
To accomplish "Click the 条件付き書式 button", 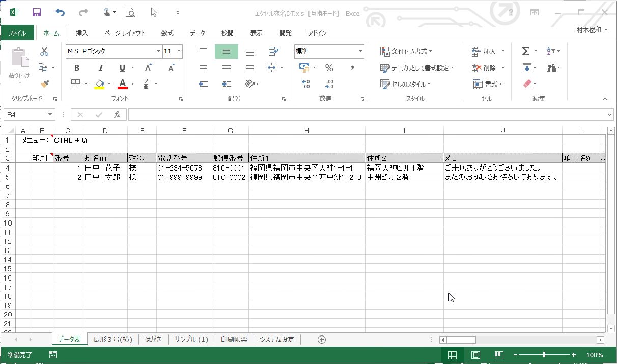I will pos(406,51).
